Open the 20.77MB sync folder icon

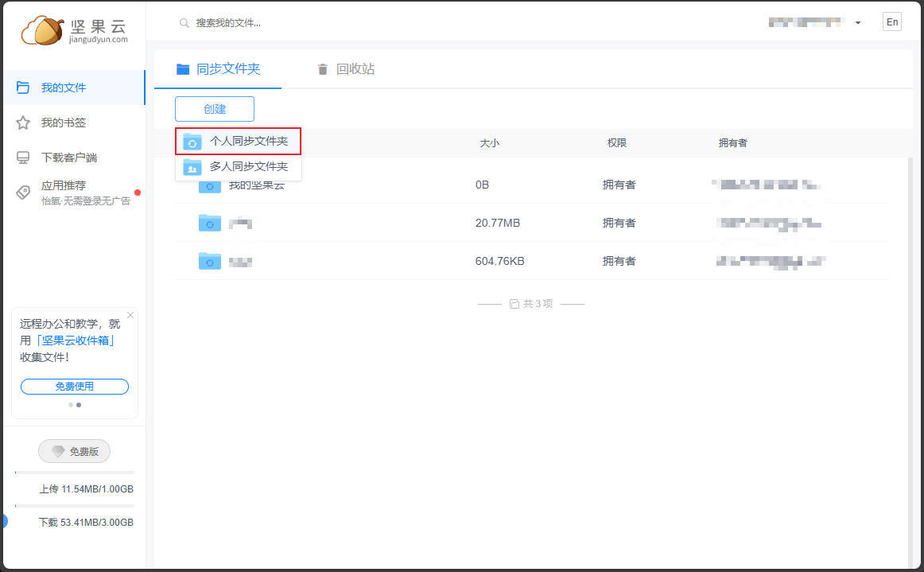pyautogui.click(x=209, y=223)
